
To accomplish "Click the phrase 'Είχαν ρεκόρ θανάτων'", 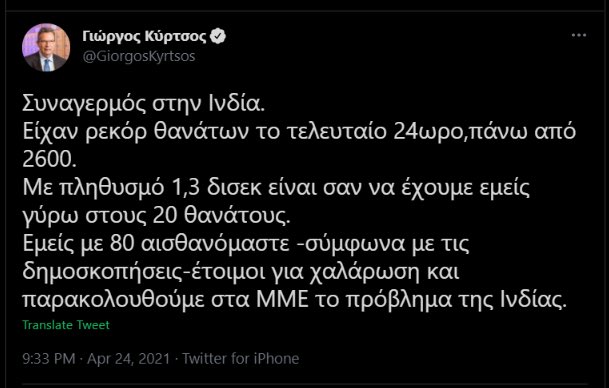I will pos(135,132).
